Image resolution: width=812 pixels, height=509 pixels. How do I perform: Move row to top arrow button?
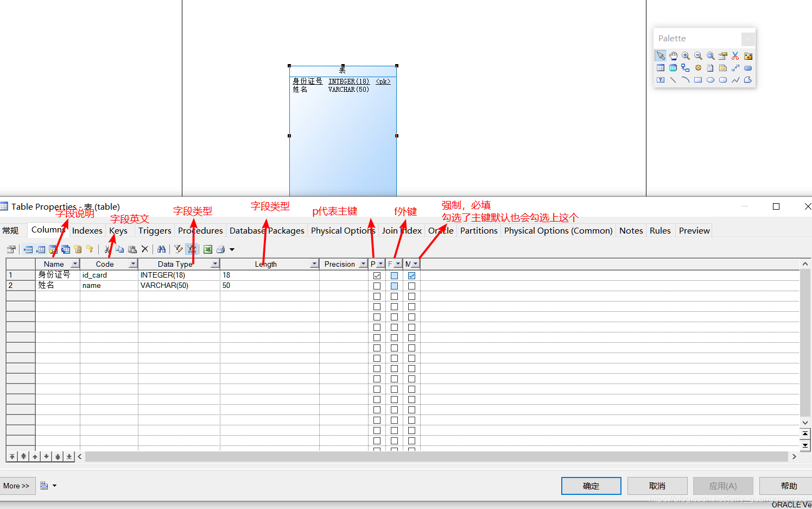click(12, 456)
